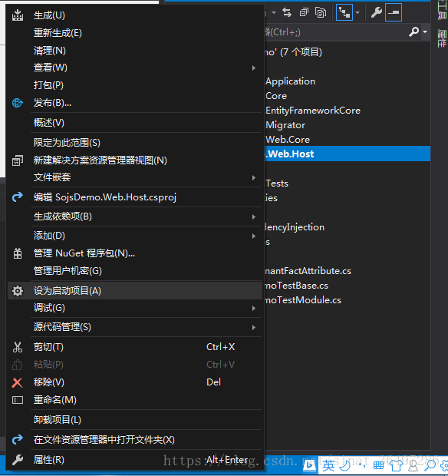
Task: Expand the 调试(G) submenu arrow
Action: (254, 308)
